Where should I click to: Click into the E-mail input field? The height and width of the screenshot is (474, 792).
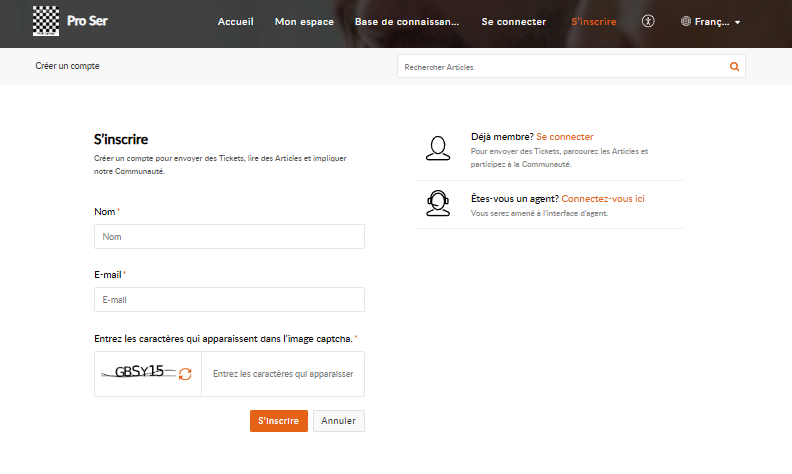(x=229, y=300)
